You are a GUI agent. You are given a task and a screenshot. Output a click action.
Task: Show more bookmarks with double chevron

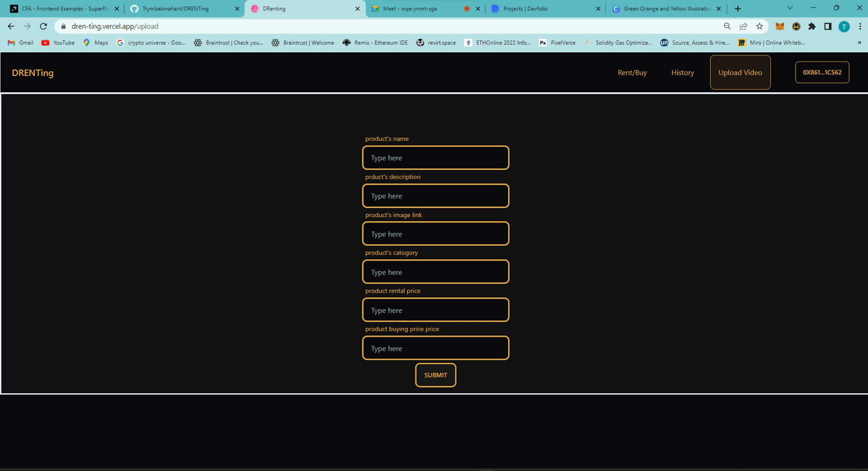(859, 43)
